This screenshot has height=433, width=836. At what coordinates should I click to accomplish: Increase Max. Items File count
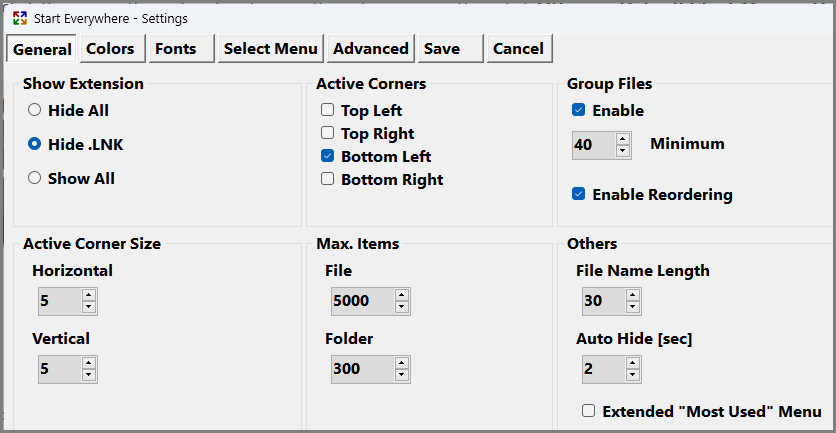coord(401,295)
